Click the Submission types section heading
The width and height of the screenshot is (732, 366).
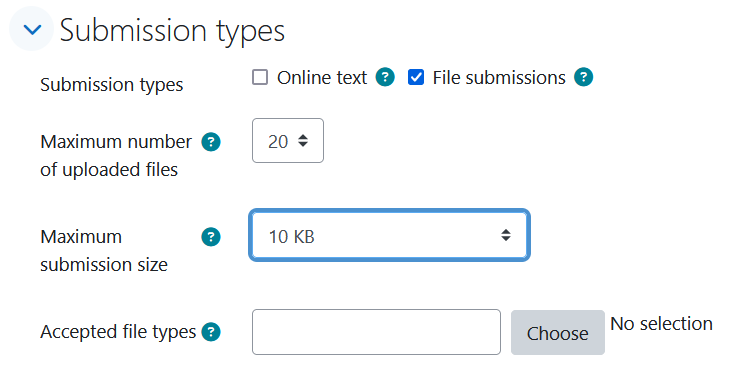coord(172,30)
